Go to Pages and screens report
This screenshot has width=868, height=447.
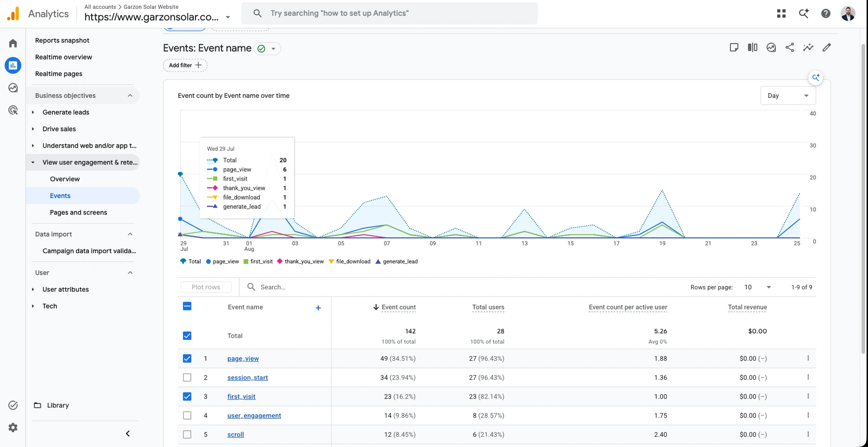78,213
